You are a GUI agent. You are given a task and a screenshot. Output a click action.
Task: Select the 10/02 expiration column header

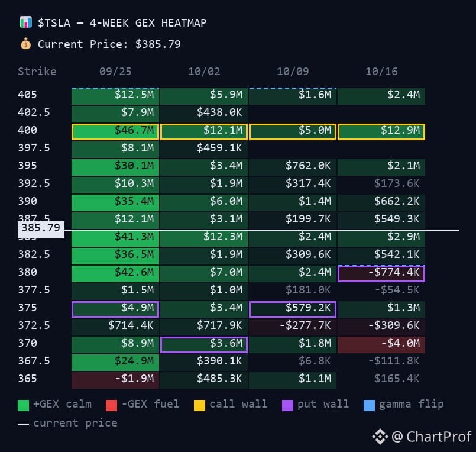click(x=204, y=72)
